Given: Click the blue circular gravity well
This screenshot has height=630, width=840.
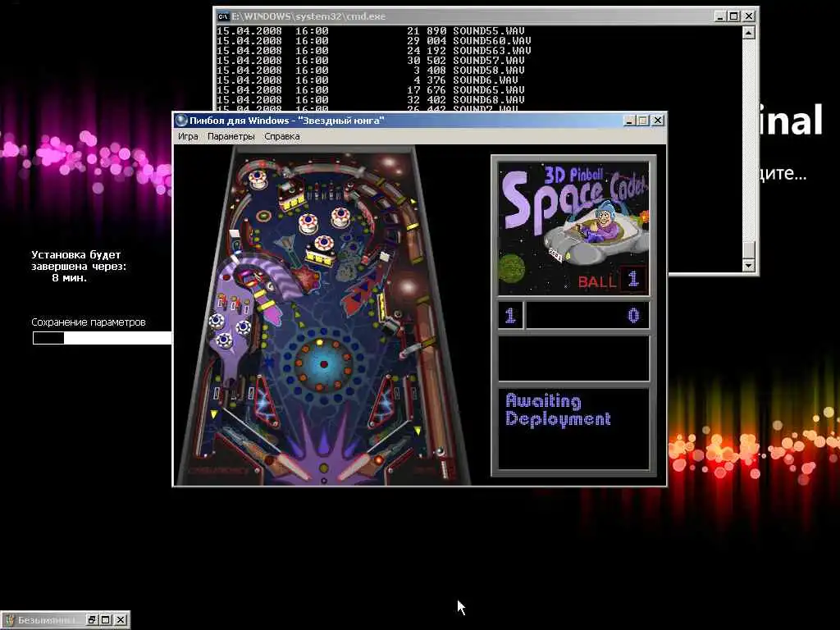Looking at the screenshot, I should pyautogui.click(x=323, y=365).
